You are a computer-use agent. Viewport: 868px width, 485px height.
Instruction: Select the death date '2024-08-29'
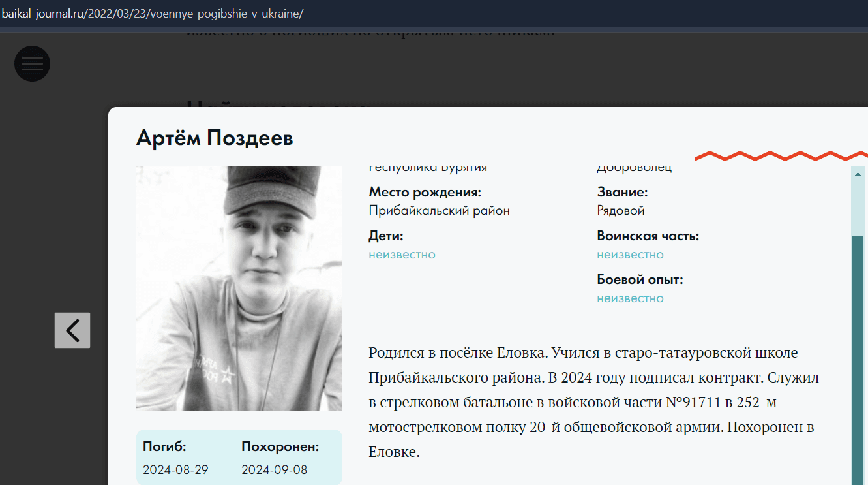pyautogui.click(x=175, y=470)
